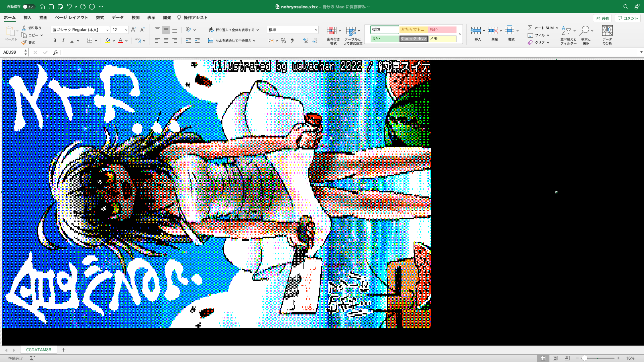Viewport: 644px width, 362px height.
Task: Click increase indent icon
Action: (x=197, y=41)
